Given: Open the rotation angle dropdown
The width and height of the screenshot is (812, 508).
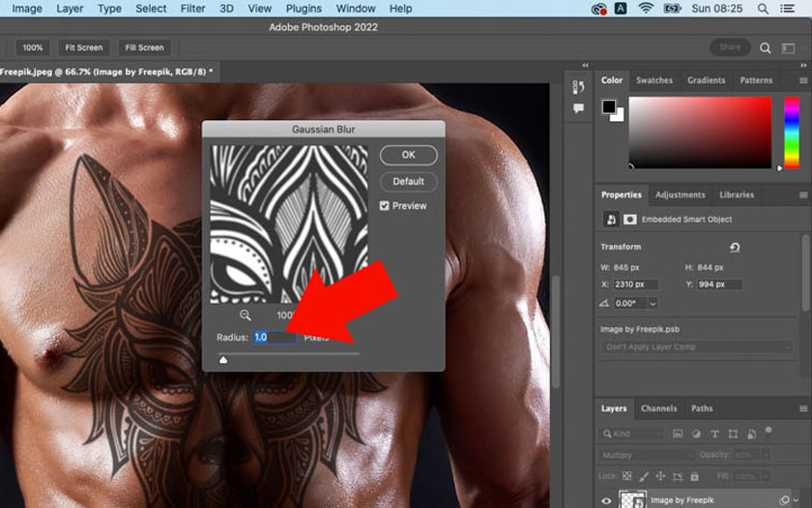Looking at the screenshot, I should coord(653,304).
